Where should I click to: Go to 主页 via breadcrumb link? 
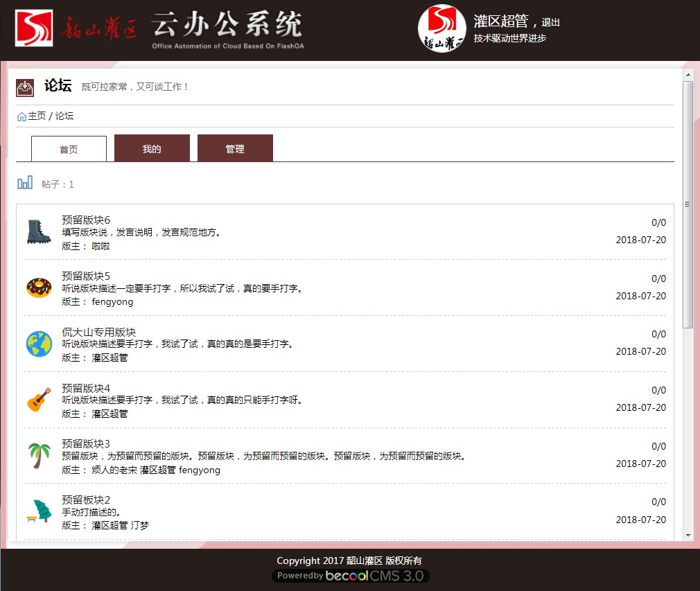click(37, 116)
